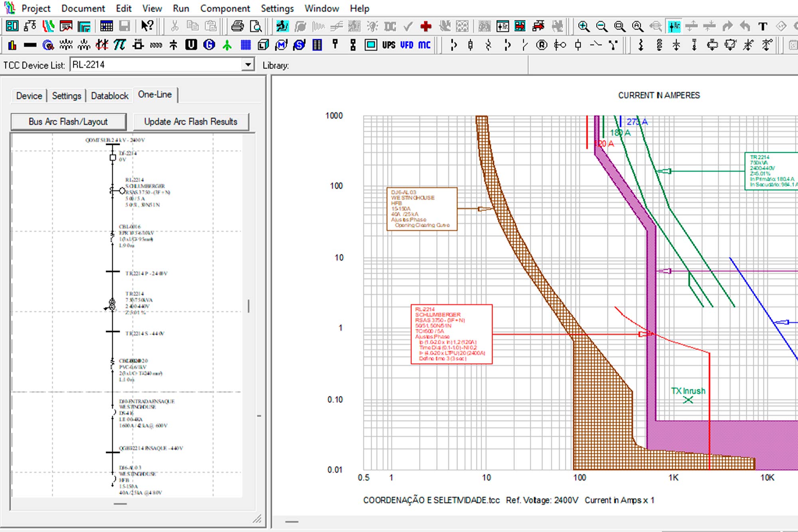Toggle the highlighted cyan settings button beside zoom icons
This screenshot has width=798, height=532.
(x=674, y=26)
